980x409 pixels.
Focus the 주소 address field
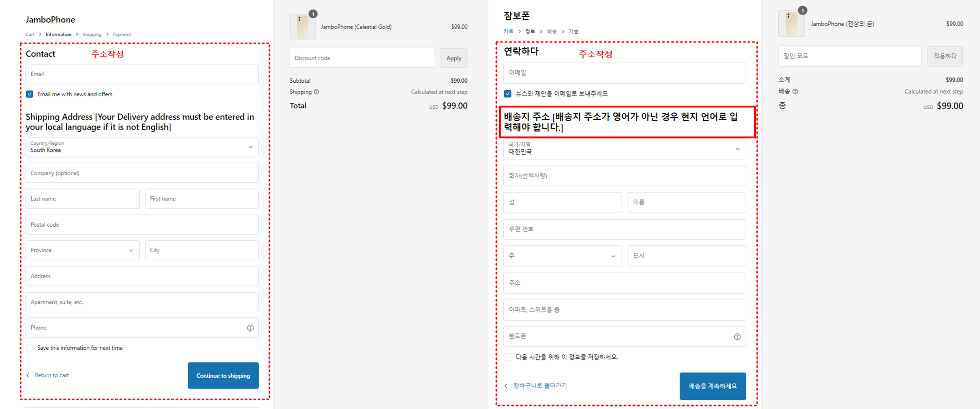point(625,283)
